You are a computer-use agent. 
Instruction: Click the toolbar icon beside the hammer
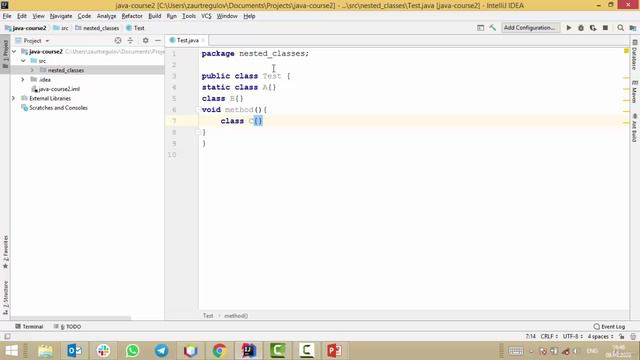[480, 28]
